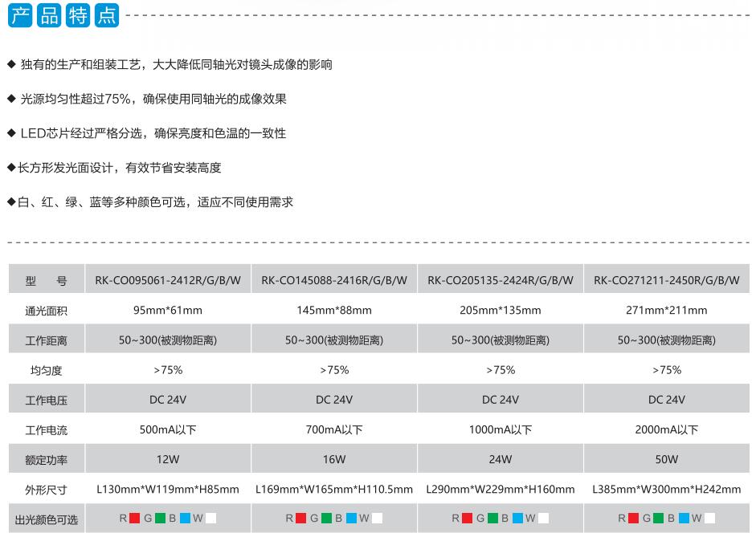Click the 24W rated power cell
This screenshot has width=756, height=537.
(x=501, y=459)
